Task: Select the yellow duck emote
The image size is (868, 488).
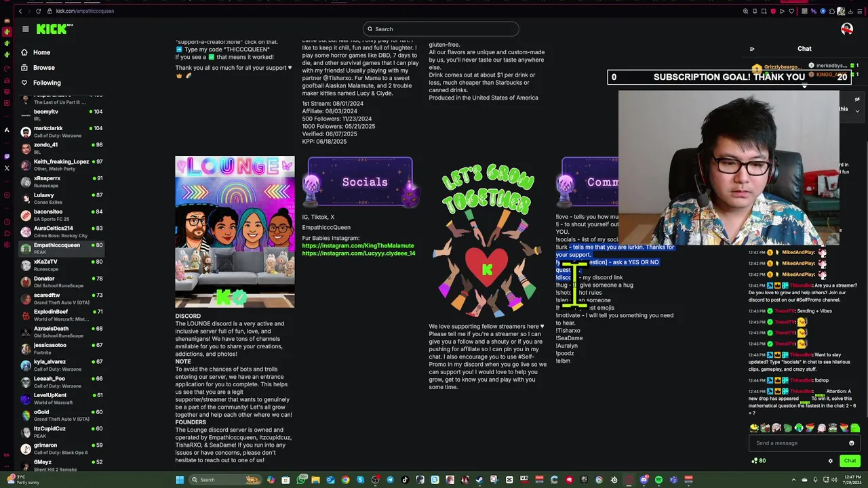Action: (x=754, y=428)
